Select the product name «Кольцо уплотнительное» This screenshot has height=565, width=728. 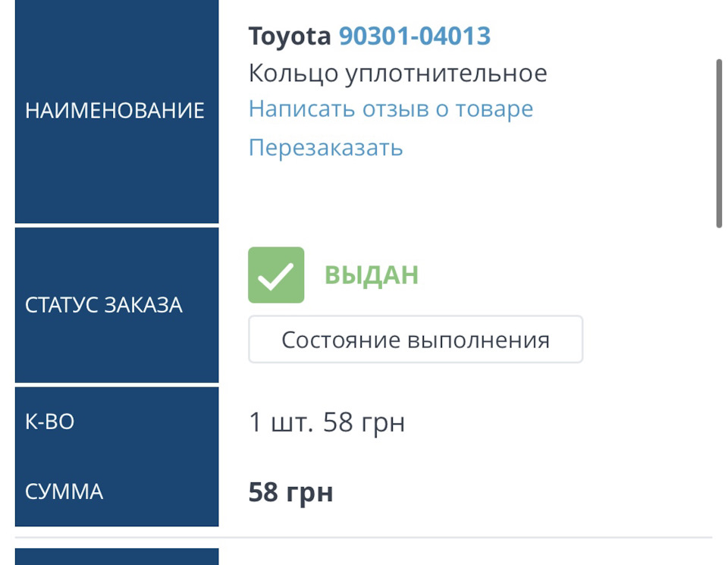[397, 72]
